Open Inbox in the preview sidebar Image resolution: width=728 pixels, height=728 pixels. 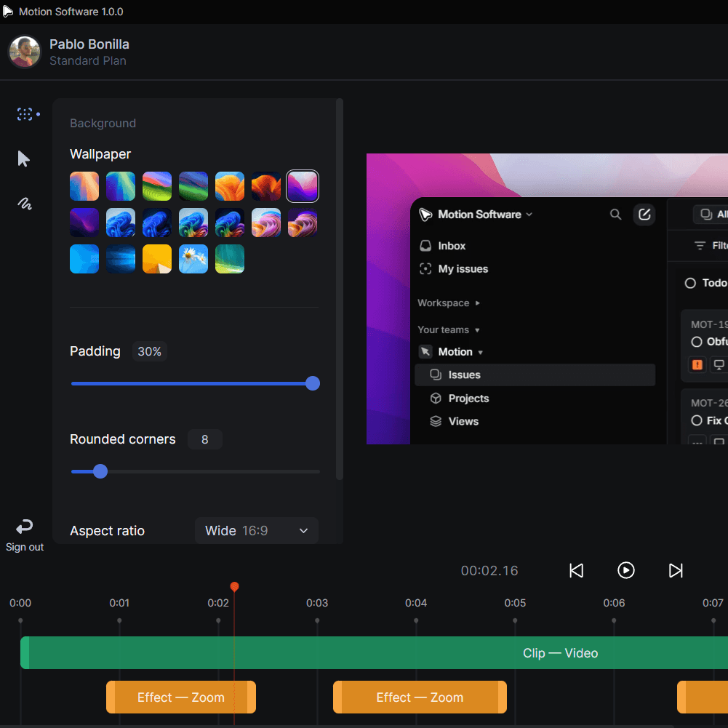(452, 246)
